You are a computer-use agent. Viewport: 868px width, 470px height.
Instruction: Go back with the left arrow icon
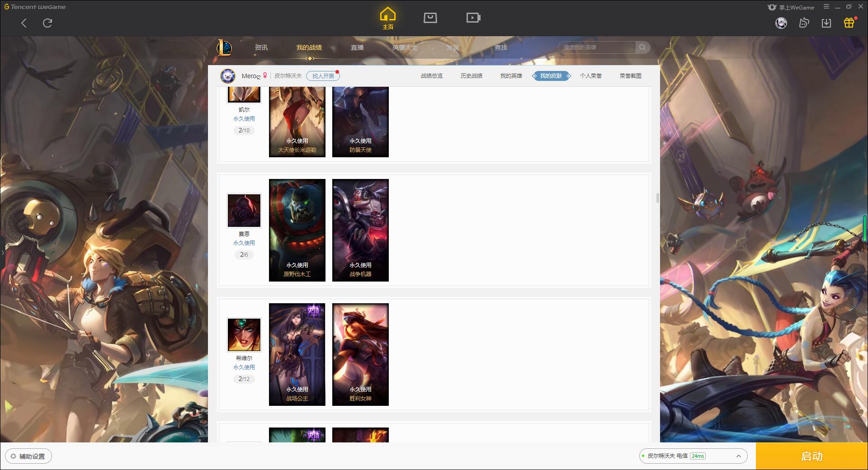coord(24,23)
